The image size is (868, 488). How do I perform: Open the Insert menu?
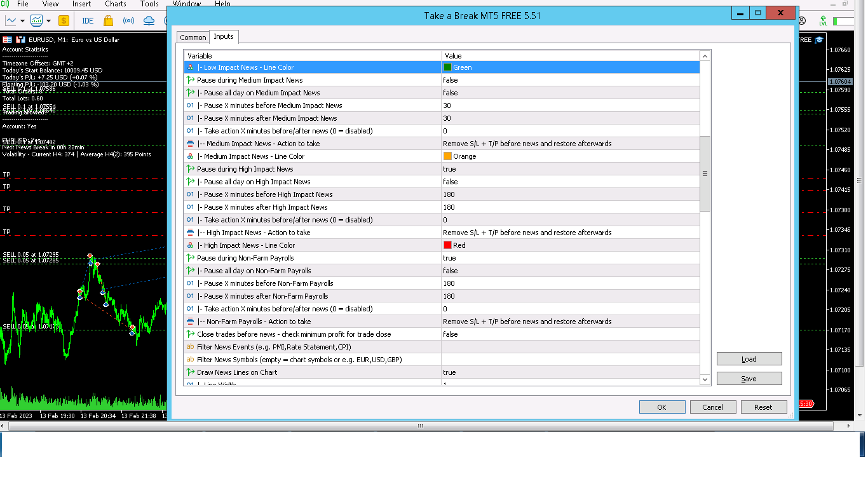coord(82,4)
